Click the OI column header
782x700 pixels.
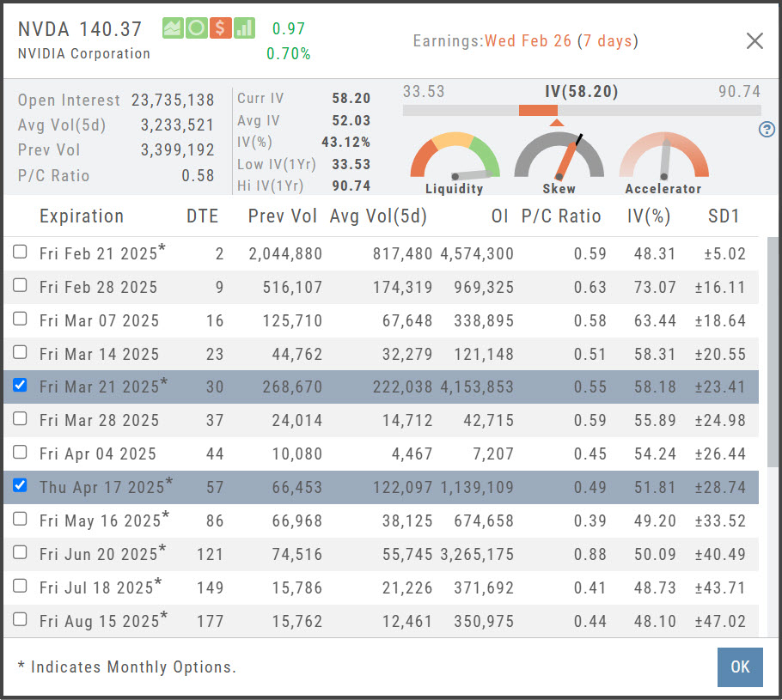[x=500, y=216]
